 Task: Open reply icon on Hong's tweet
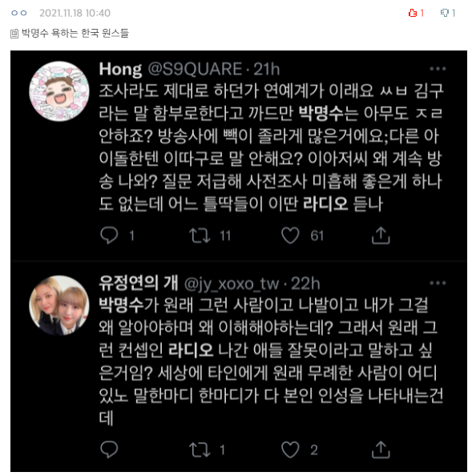pyautogui.click(x=109, y=236)
